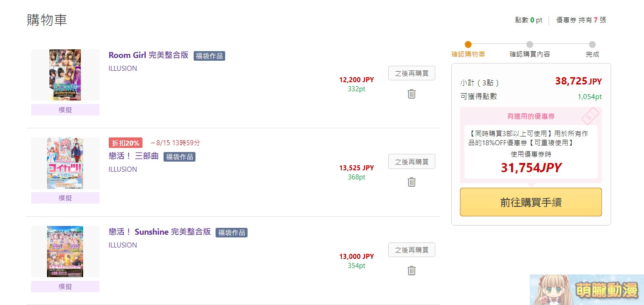Delete 戀活！三部曲 using its trash icon
Viewport: 644px width, 305px height.
412,182
